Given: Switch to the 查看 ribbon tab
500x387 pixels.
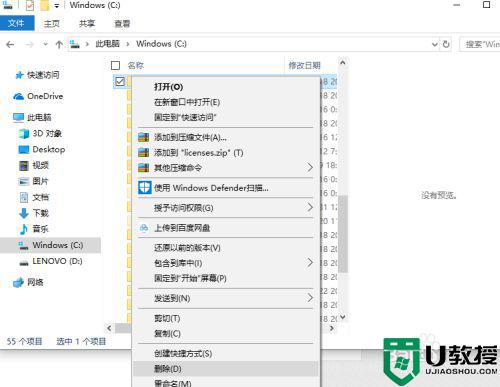Looking at the screenshot, I should [122, 24].
